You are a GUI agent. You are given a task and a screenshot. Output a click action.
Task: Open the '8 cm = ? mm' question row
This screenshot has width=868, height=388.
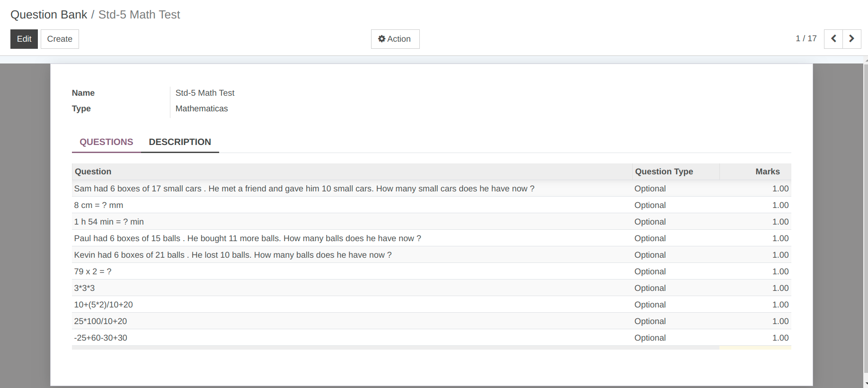98,205
